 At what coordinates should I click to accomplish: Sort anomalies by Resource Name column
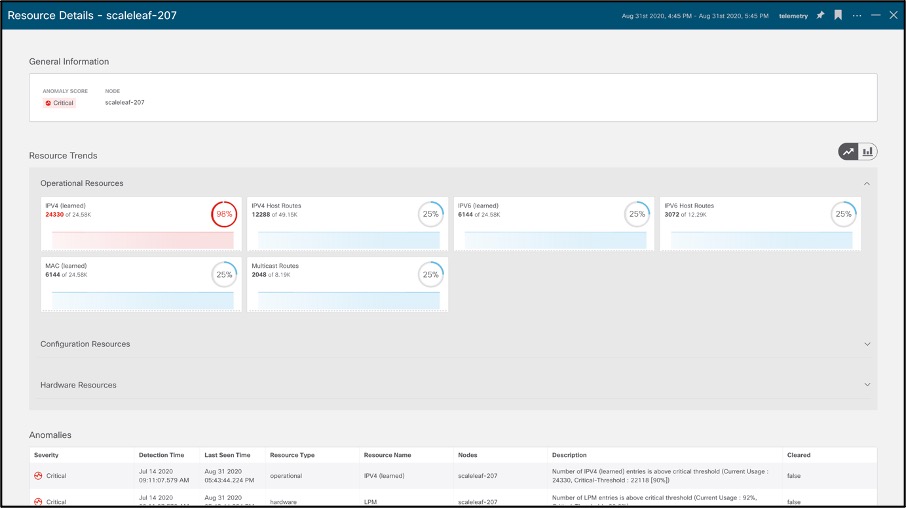pos(387,455)
